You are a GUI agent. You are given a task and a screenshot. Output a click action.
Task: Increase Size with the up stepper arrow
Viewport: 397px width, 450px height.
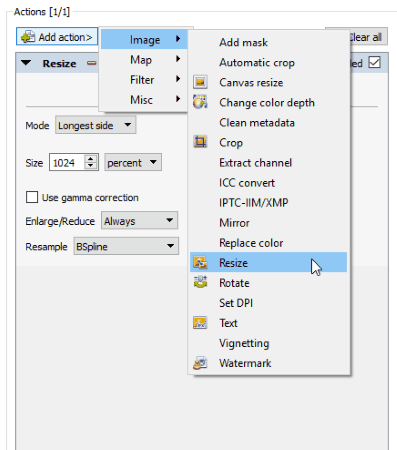pos(90,159)
